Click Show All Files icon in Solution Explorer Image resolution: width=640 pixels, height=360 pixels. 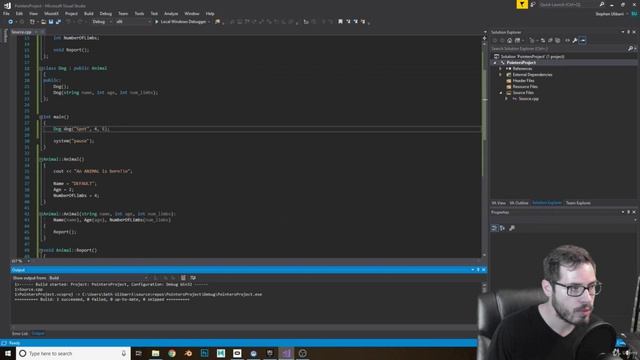pyautogui.click(x=558, y=40)
